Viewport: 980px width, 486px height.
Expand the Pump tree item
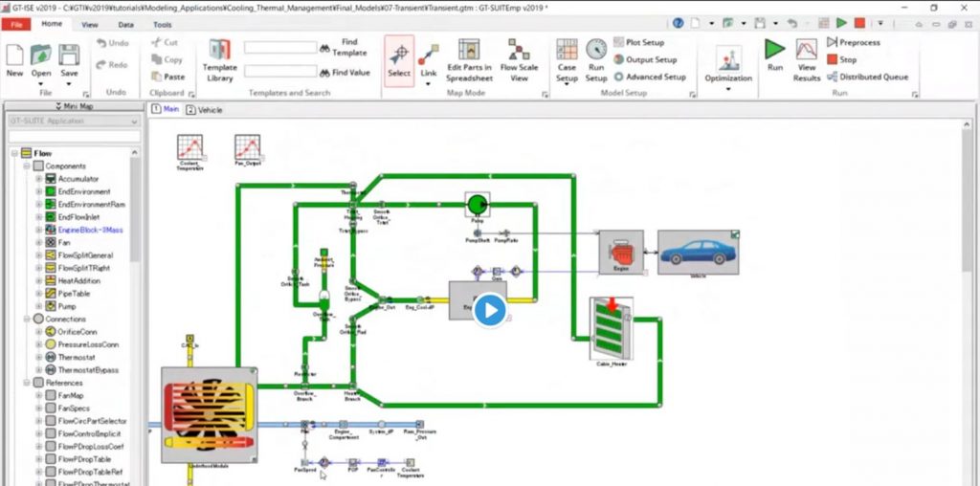coord(38,306)
